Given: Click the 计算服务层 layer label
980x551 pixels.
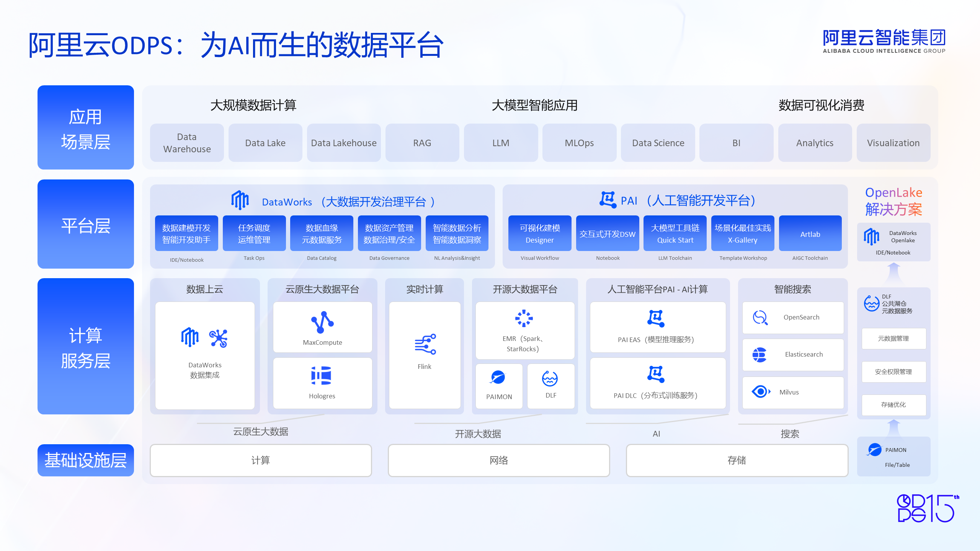Looking at the screenshot, I should pos(86,346).
